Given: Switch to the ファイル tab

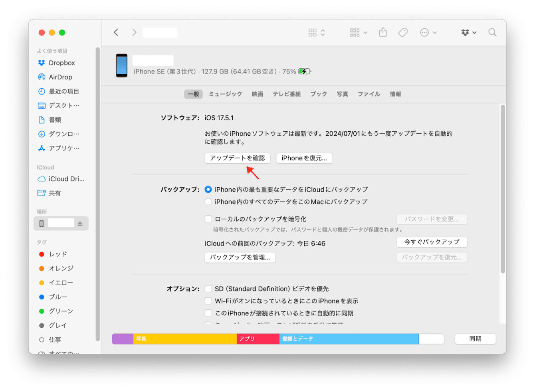Looking at the screenshot, I should 369,94.
